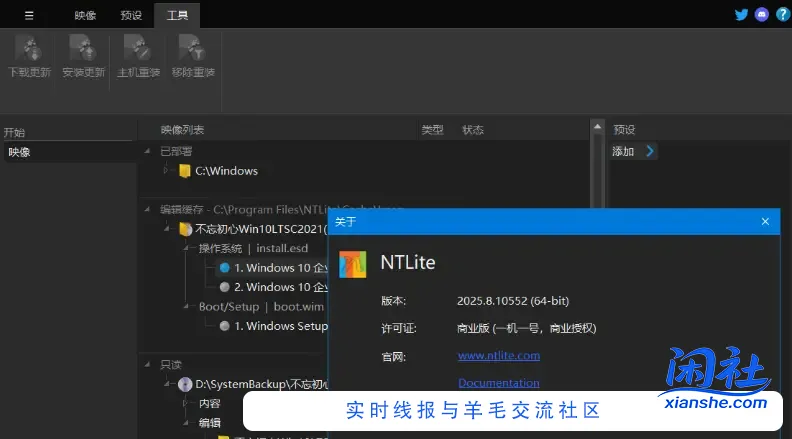
Task: Click the 开始 sidebar heading
Action: coord(14,132)
